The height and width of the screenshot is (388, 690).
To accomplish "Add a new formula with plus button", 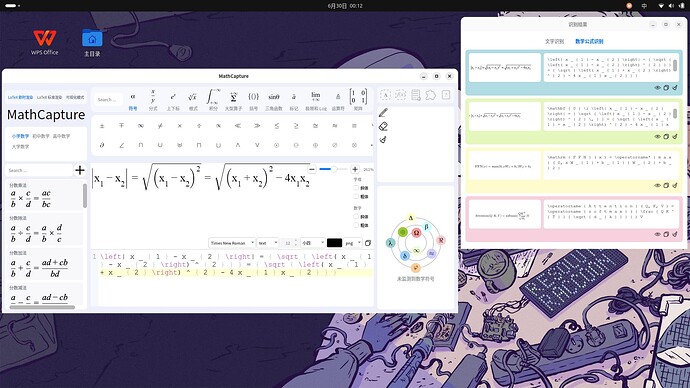I will tap(80, 170).
